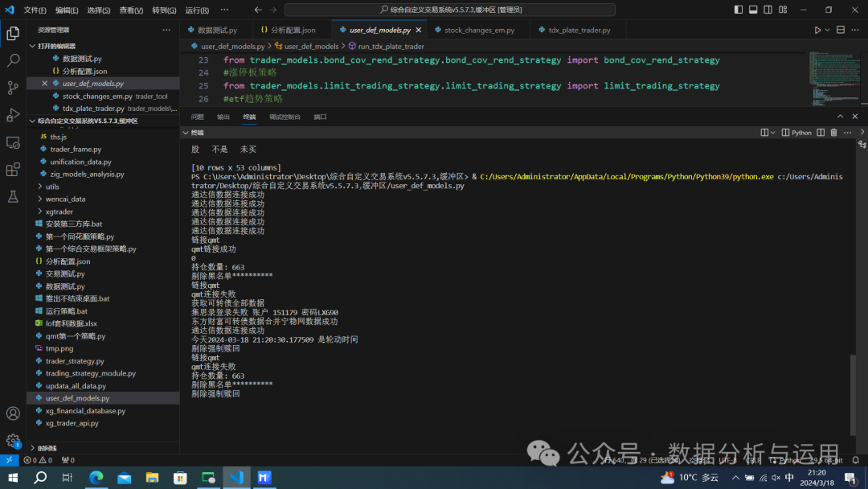Image resolution: width=868 pixels, height=489 pixels.
Task: Open the Remote Explorer view
Action: point(13,142)
